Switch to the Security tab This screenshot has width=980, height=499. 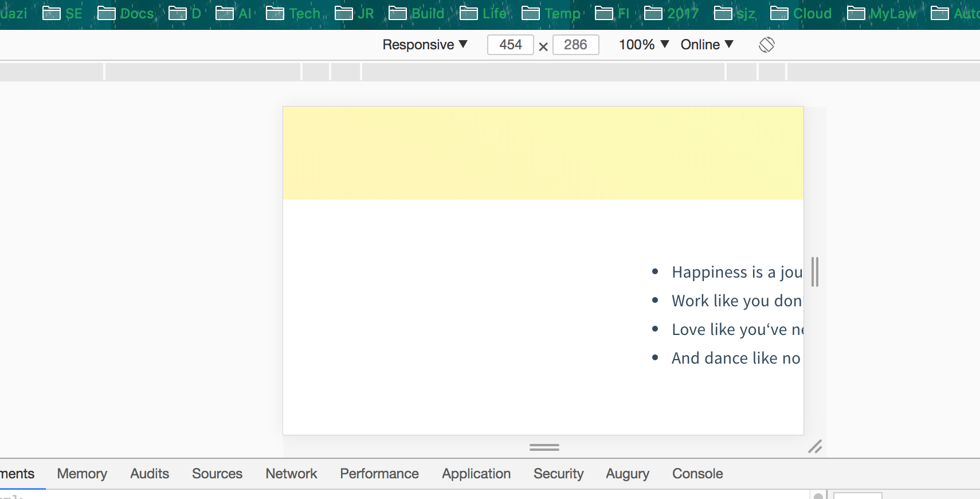(x=559, y=474)
